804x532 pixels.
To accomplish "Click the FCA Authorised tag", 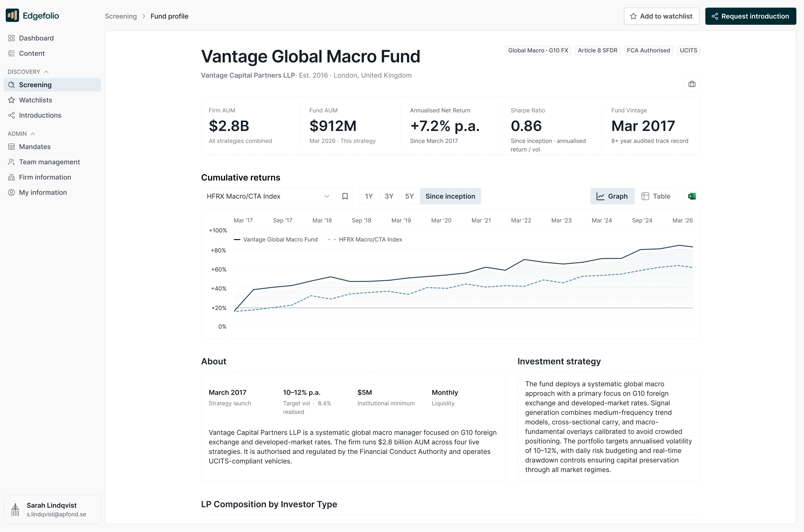I will (x=648, y=50).
